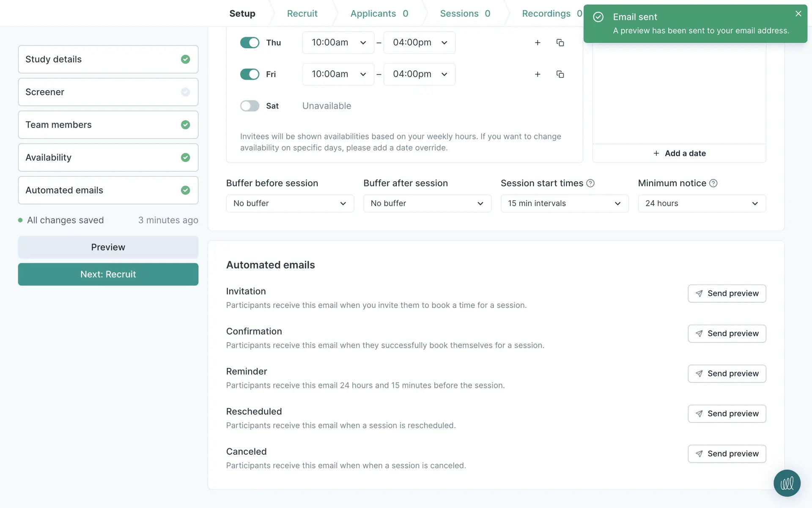The width and height of the screenshot is (812, 508).
Task: Click the plus icon for Thursday hours
Action: coord(538,43)
